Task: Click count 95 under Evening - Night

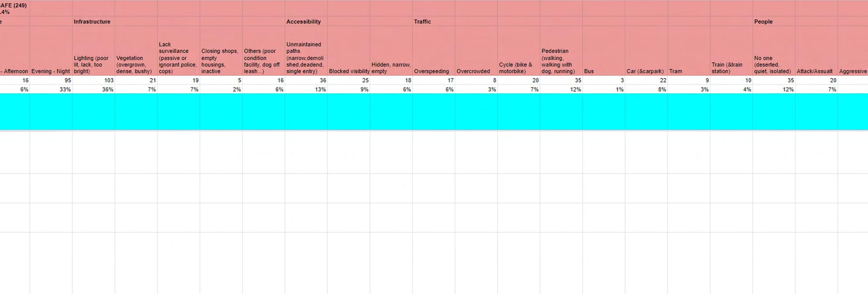Action: (51, 80)
